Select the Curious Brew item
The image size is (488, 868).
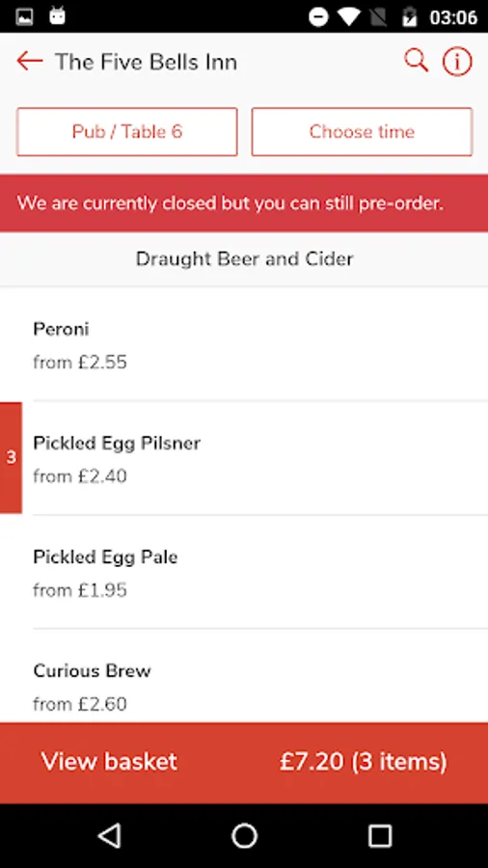tap(244, 676)
